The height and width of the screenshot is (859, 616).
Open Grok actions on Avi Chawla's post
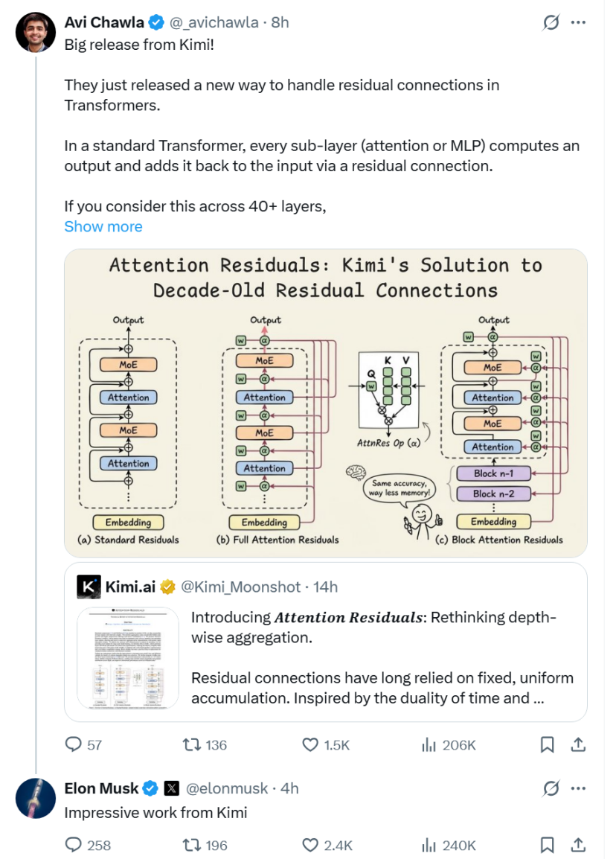(551, 22)
